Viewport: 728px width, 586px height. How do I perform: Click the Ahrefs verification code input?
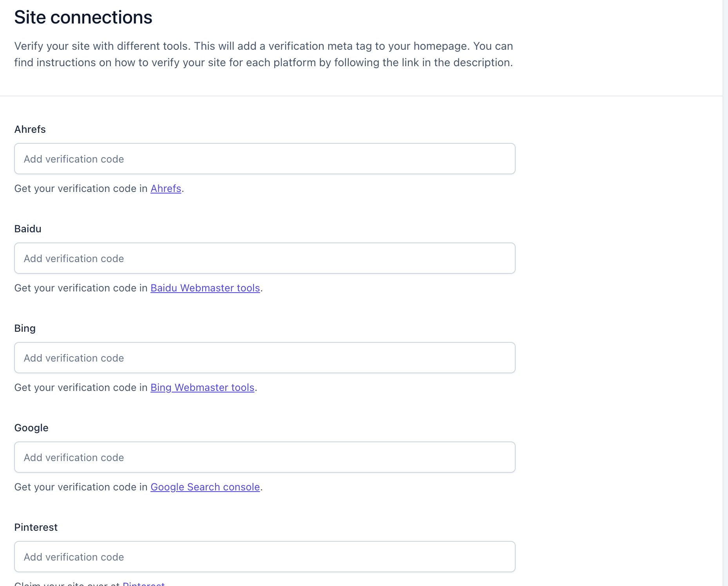(x=264, y=159)
